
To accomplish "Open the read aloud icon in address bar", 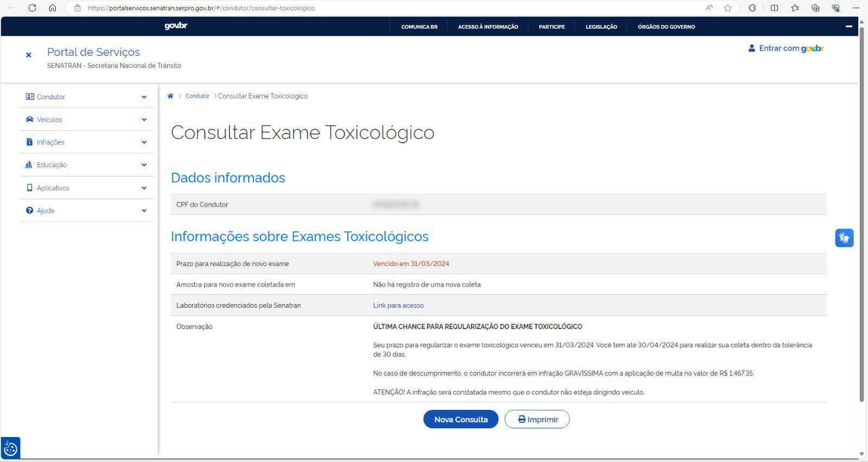I will tap(710, 8).
